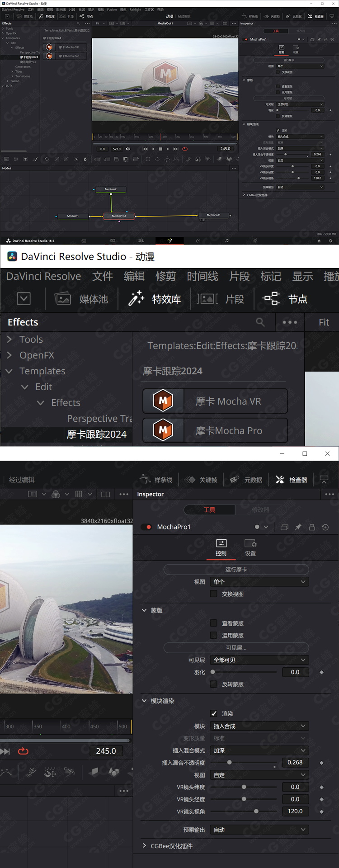Click the red loop playback icon left of 245.0
Image resolution: width=339 pixels, height=868 pixels.
23,751
